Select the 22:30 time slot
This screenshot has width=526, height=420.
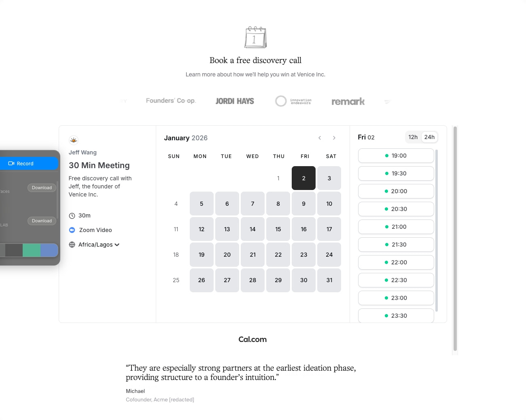tap(396, 280)
